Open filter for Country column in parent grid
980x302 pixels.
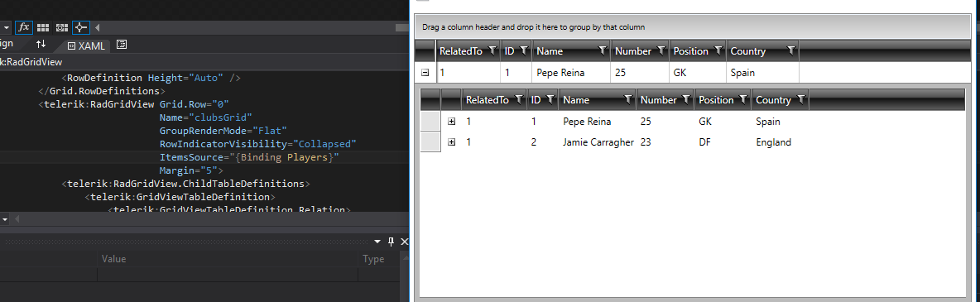tap(791, 50)
